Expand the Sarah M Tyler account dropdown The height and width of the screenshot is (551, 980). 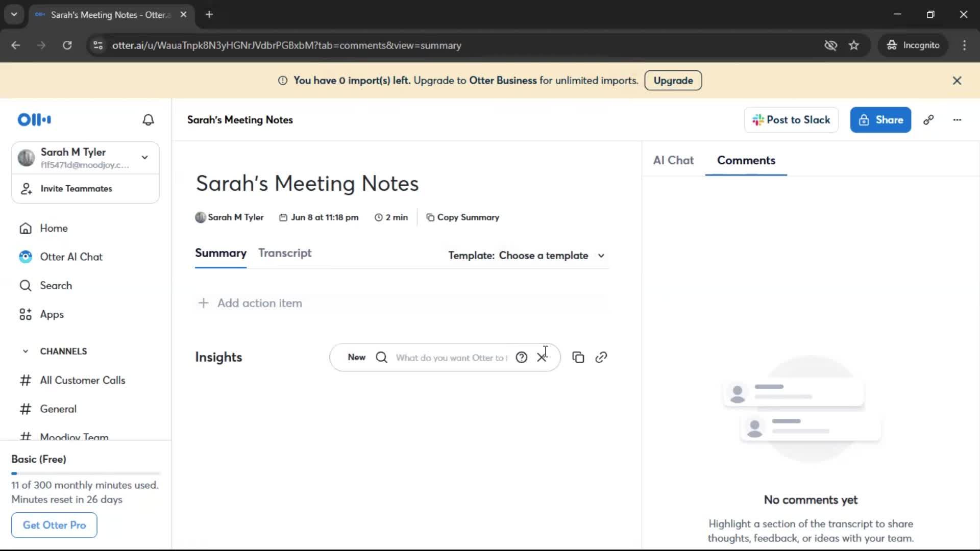click(x=145, y=158)
